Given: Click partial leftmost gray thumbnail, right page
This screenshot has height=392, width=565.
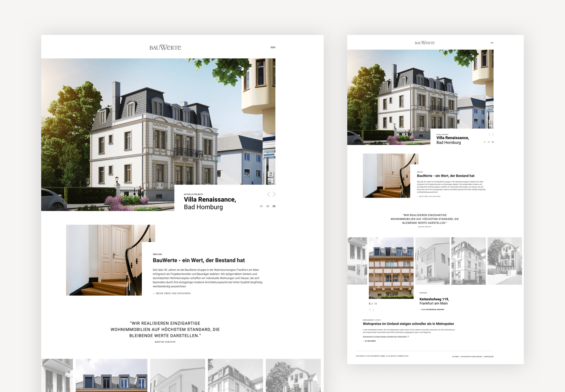Looking at the screenshot, I should 357,261.
